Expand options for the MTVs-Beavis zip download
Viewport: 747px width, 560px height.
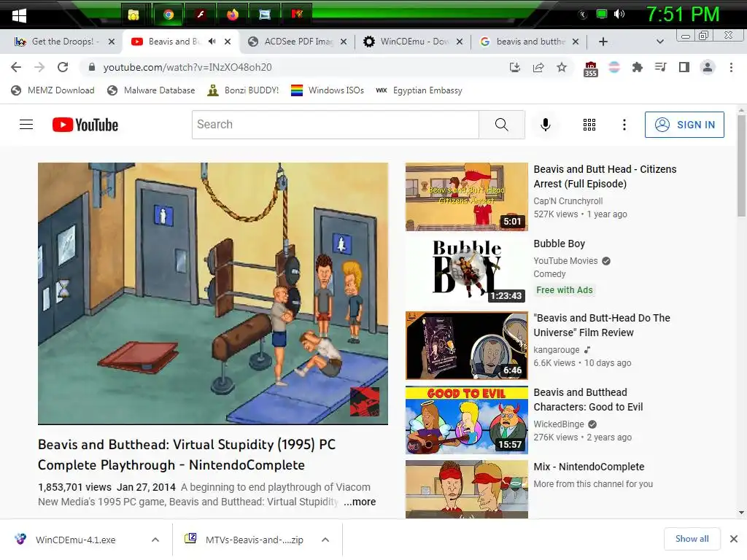coord(325,540)
